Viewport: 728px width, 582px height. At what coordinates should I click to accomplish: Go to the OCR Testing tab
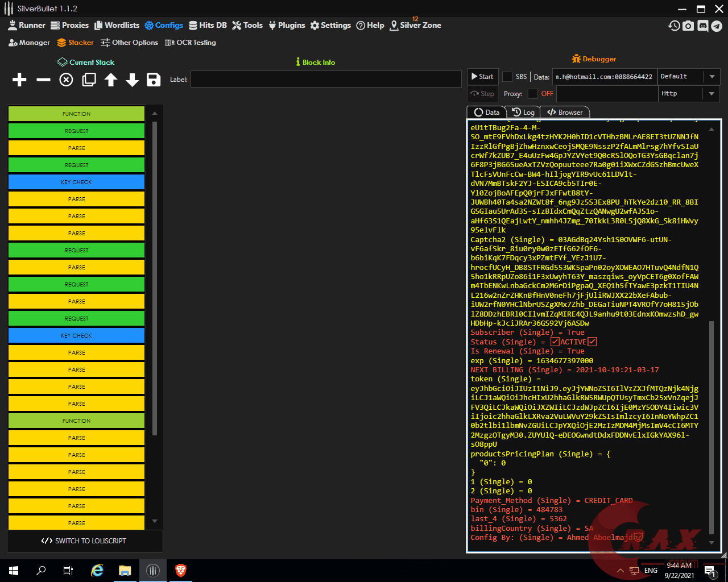[191, 43]
